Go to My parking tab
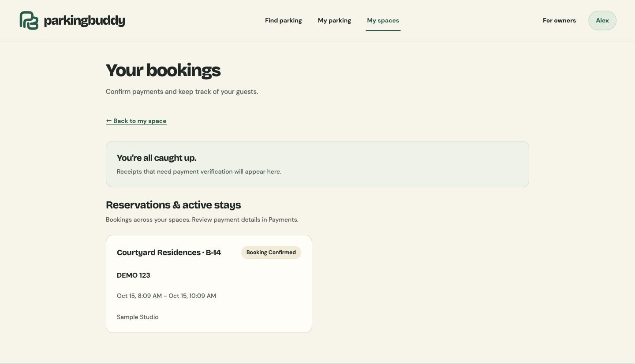 (x=334, y=20)
